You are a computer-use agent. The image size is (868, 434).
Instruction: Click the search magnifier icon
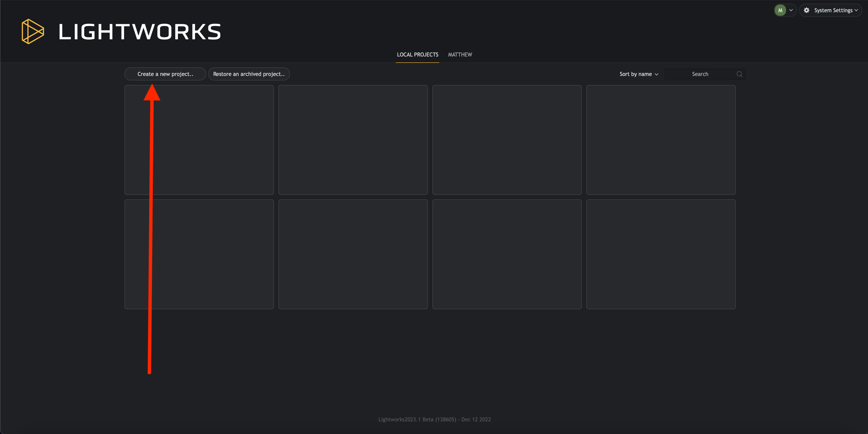[739, 74]
